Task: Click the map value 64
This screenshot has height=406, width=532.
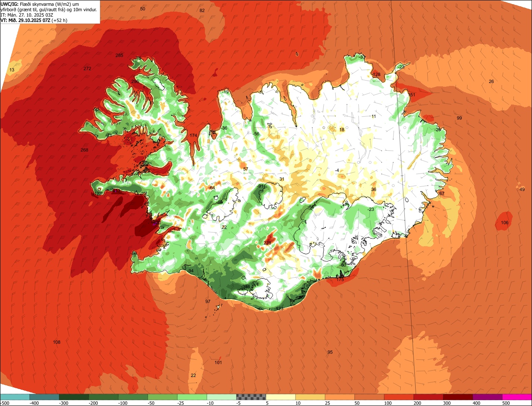Action: [x=212, y=188]
